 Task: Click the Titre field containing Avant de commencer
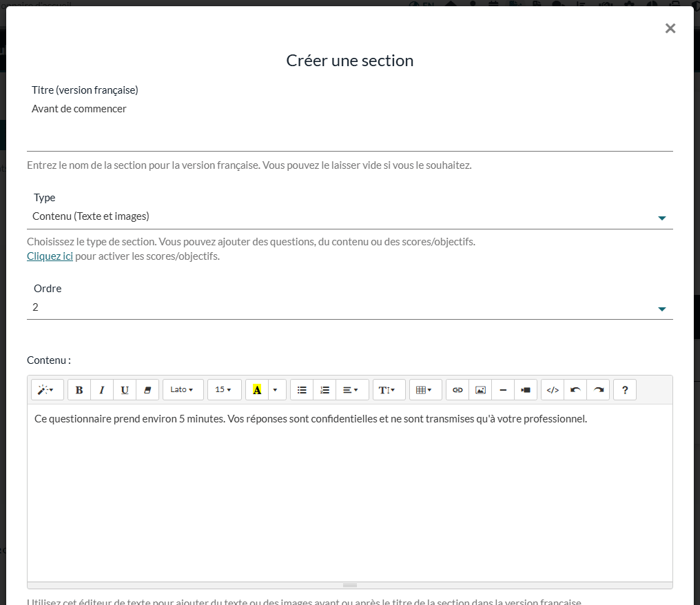point(349,126)
